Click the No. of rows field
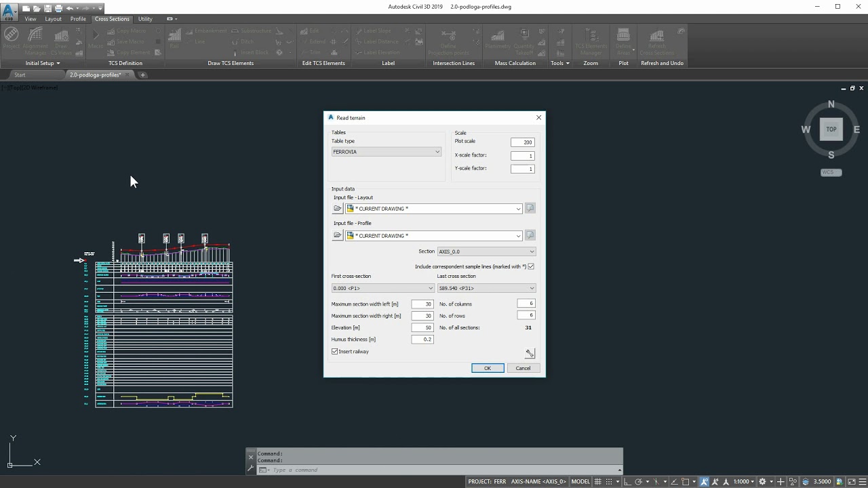The height and width of the screenshot is (488, 868). pos(526,315)
